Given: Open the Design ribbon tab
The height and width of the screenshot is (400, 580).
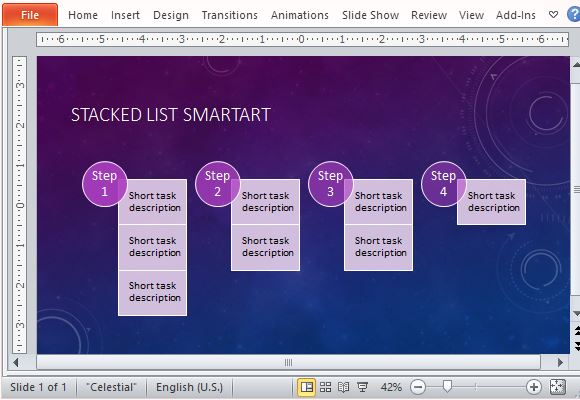Looking at the screenshot, I should tap(171, 15).
